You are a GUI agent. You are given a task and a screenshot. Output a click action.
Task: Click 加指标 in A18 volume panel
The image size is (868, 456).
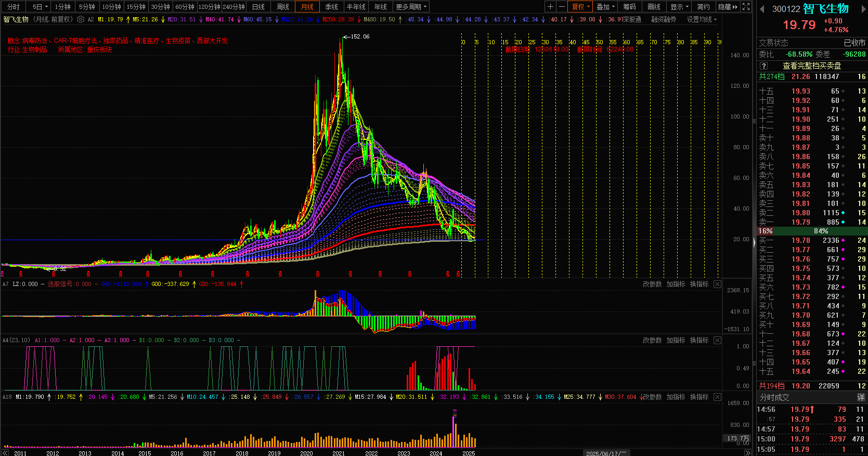(x=676, y=397)
